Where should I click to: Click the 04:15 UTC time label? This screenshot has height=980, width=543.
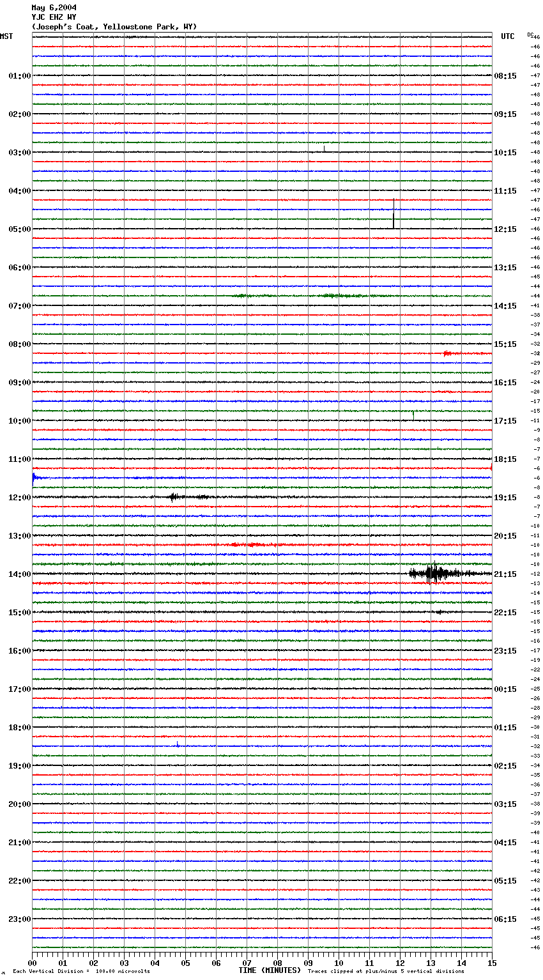[x=505, y=843]
